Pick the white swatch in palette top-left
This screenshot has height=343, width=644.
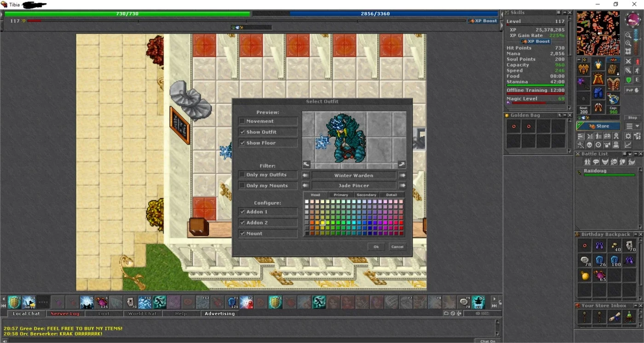click(307, 202)
